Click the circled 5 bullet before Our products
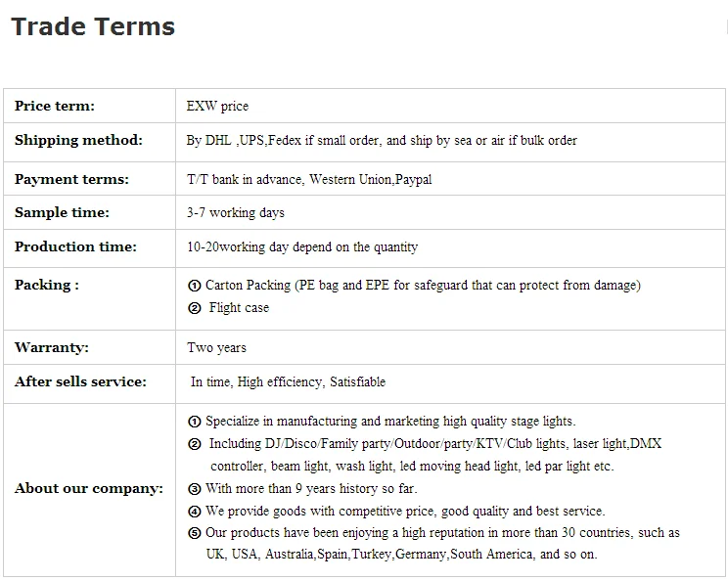This screenshot has width=728, height=581. tap(194, 534)
